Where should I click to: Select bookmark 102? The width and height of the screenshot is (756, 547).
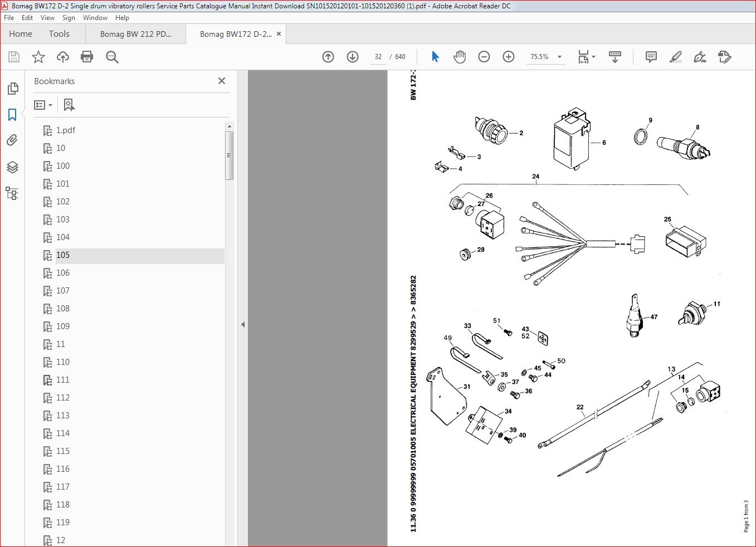tap(63, 202)
